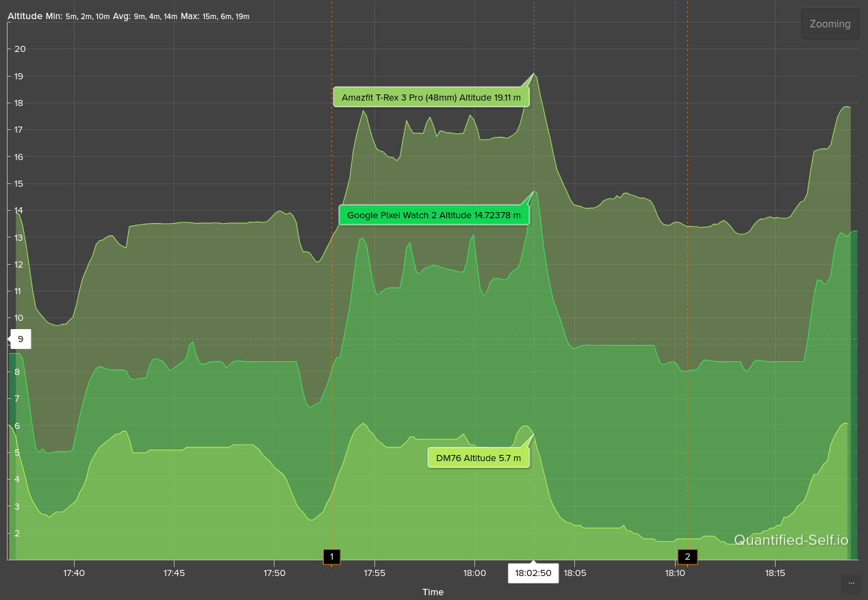Click the Zooming button

(830, 24)
